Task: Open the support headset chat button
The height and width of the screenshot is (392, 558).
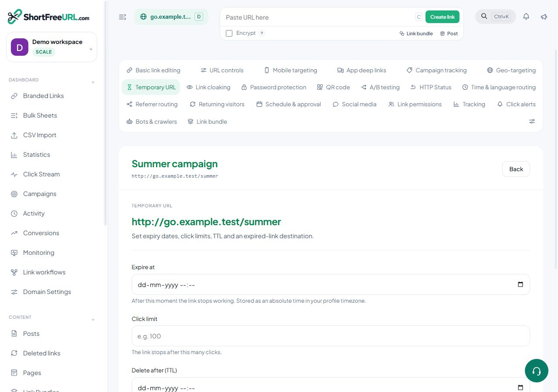Action: (537, 371)
